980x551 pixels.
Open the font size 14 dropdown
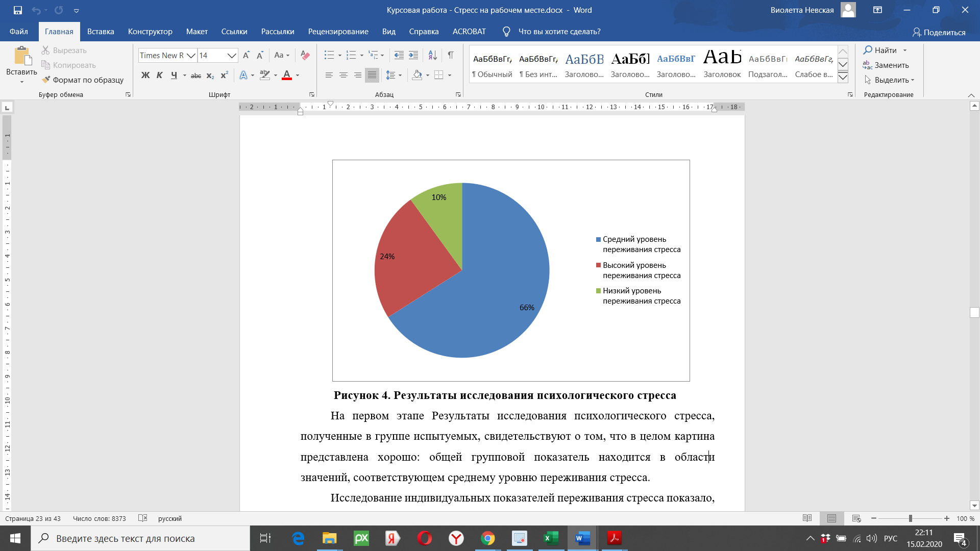(232, 55)
